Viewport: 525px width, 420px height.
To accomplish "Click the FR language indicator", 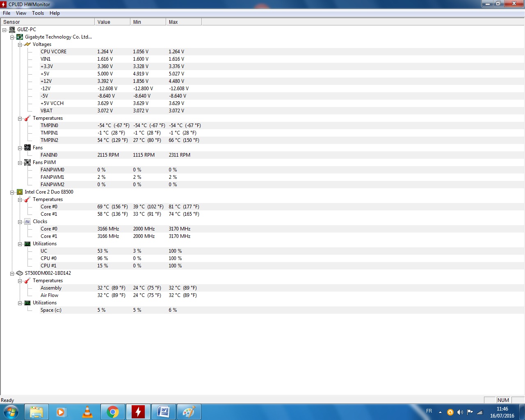I will click(429, 411).
